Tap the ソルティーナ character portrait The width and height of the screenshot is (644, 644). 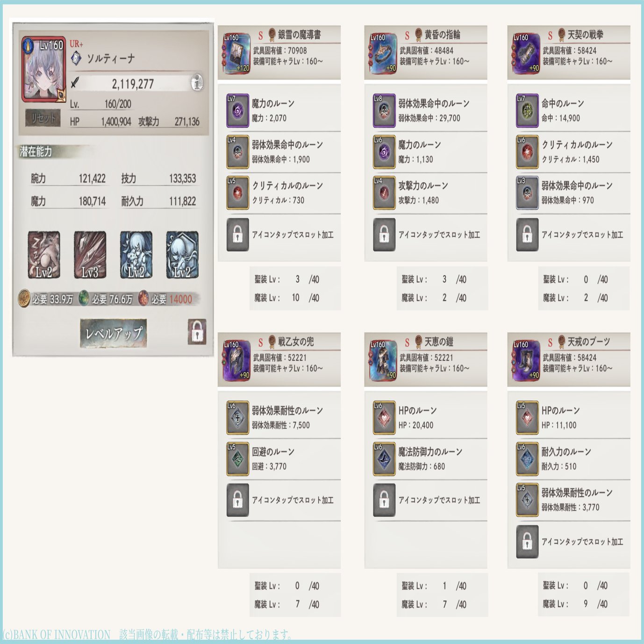click(43, 69)
